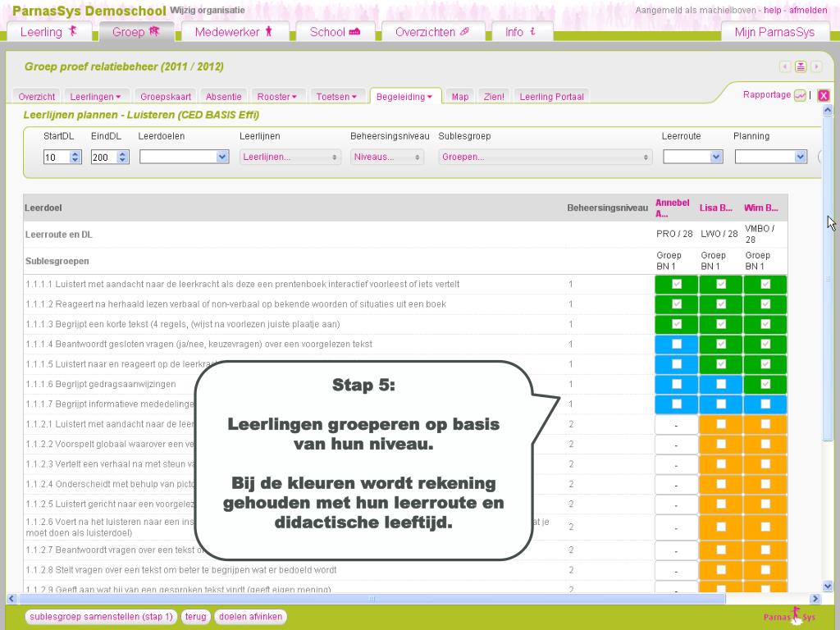Open the Overzichten main tab
The width and height of the screenshot is (840, 630).
click(433, 32)
